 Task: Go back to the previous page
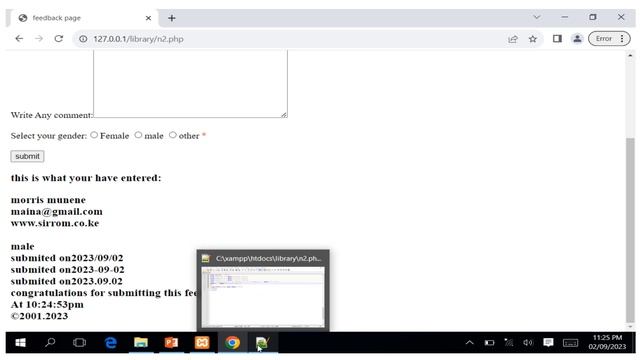click(19, 39)
